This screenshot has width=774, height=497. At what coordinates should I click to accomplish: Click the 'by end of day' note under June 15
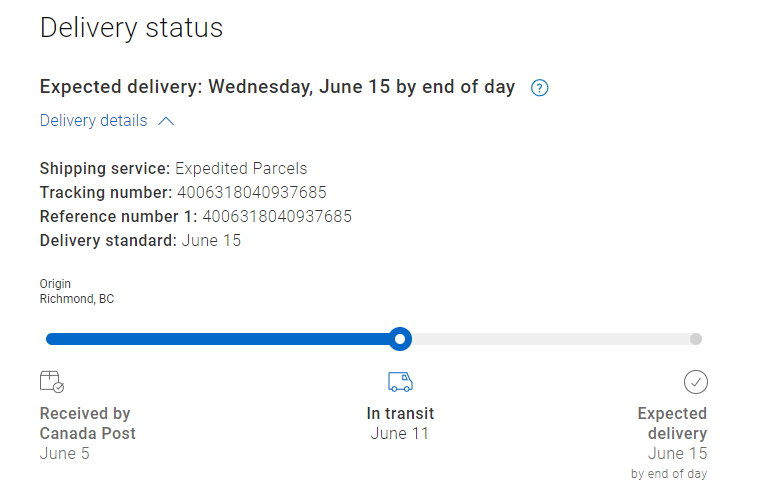coord(668,474)
